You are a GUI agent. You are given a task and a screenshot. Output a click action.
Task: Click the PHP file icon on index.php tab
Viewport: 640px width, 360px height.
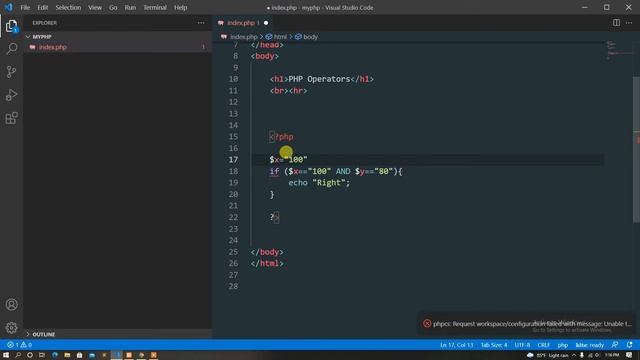pyautogui.click(x=221, y=23)
